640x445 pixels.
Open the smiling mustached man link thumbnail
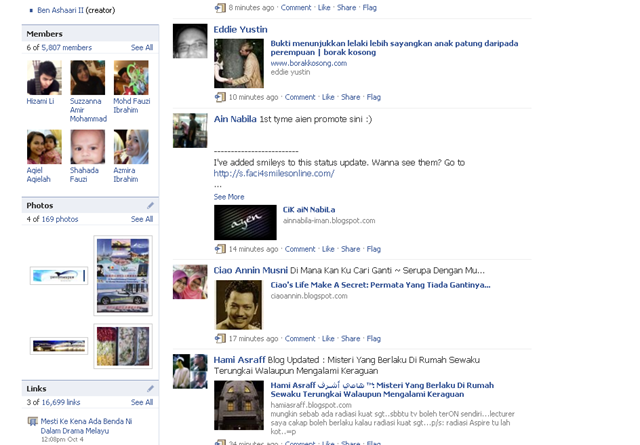click(239, 305)
